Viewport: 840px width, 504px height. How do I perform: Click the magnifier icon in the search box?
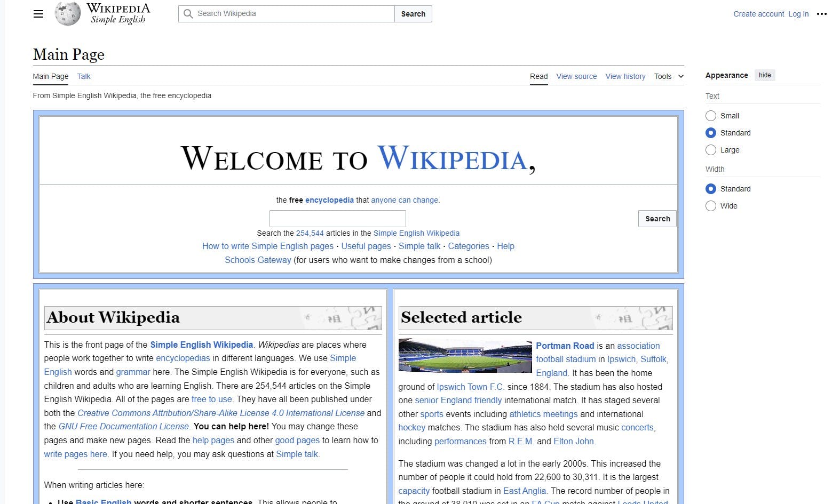click(x=188, y=14)
